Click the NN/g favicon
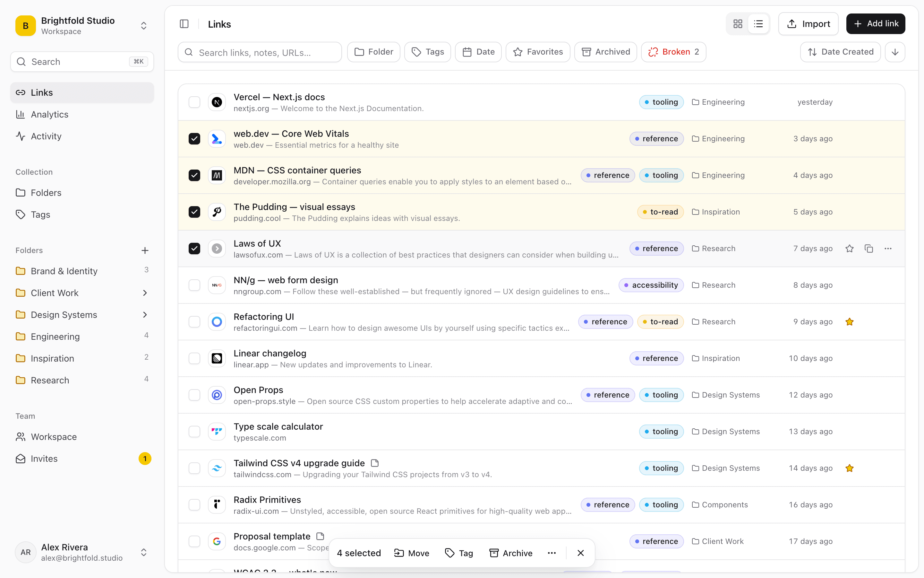 tap(217, 285)
